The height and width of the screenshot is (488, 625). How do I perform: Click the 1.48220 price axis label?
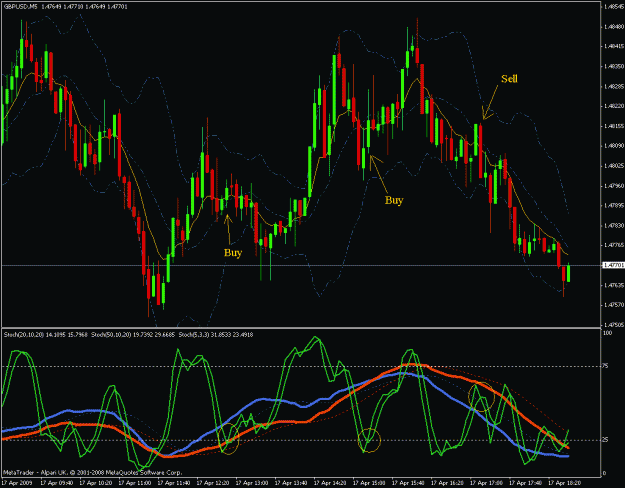click(614, 106)
